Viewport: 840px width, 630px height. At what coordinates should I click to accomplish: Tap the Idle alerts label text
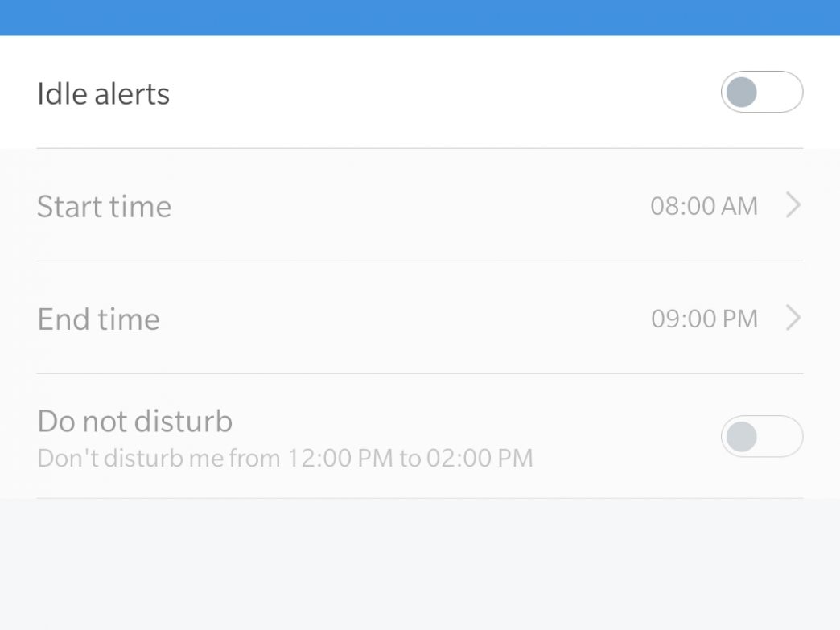pos(104,94)
